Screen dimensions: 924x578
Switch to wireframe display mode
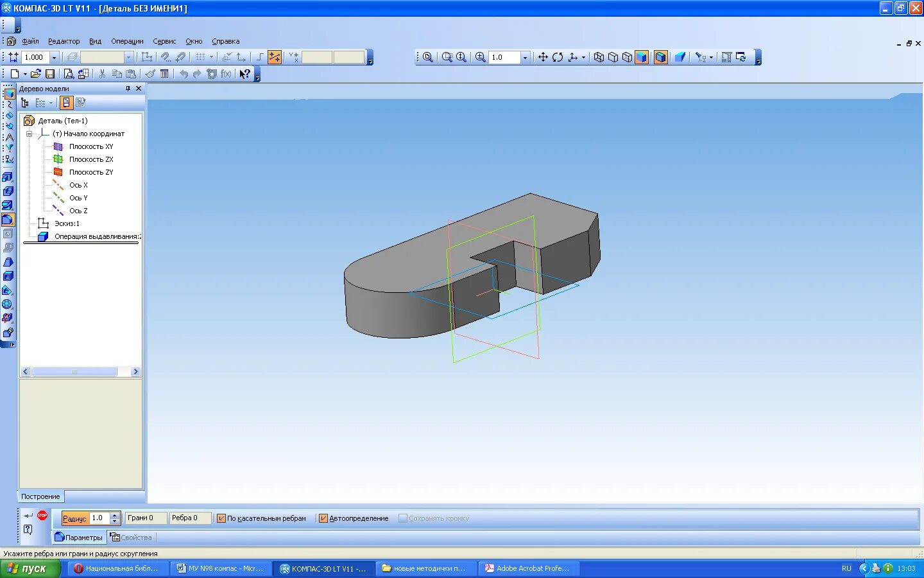tap(599, 57)
